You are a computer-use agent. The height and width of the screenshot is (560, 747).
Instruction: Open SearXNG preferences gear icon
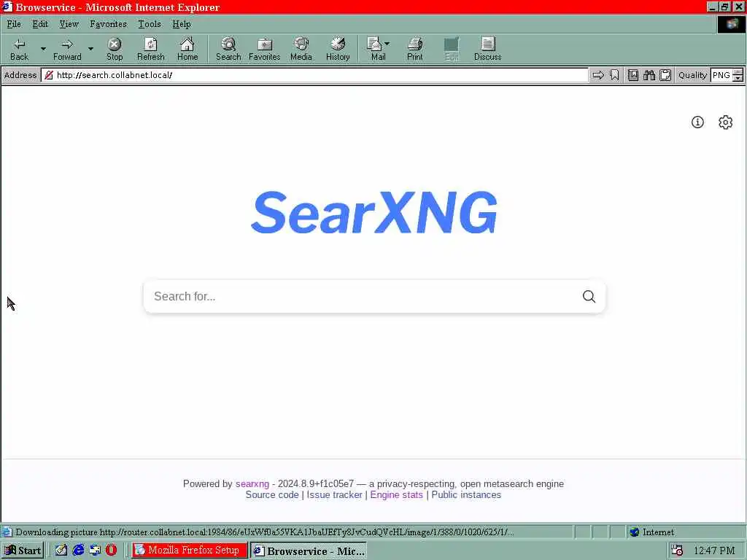(x=725, y=122)
